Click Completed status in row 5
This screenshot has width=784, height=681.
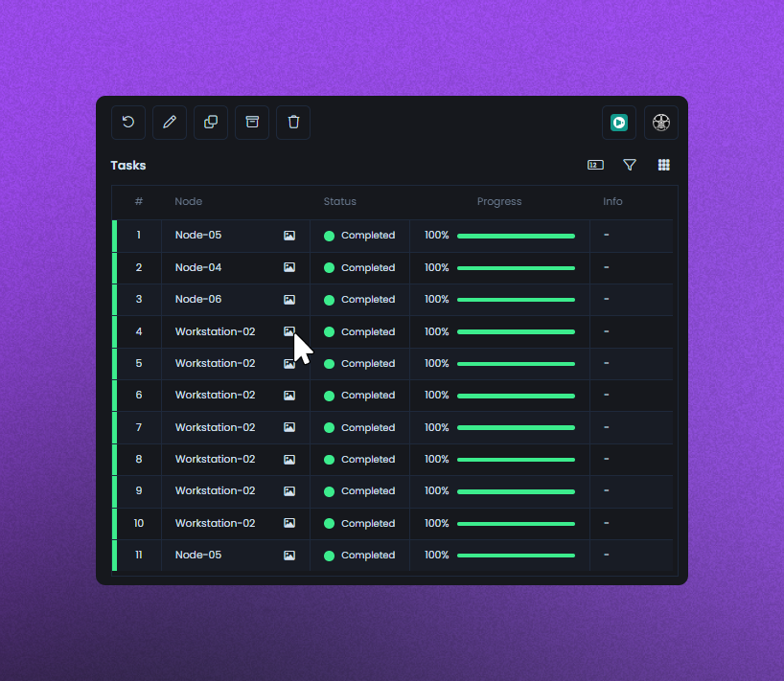tap(368, 364)
